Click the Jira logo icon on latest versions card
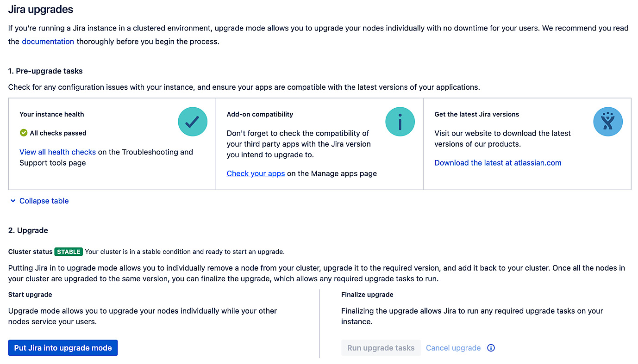 [x=608, y=122]
